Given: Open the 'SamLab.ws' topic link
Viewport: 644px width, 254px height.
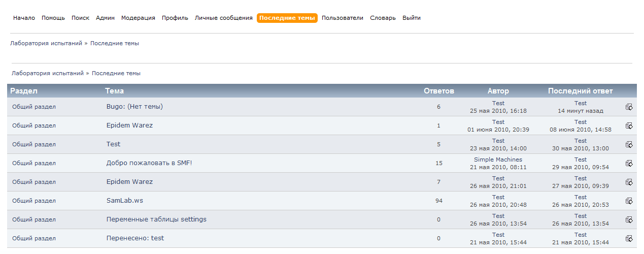Looking at the screenshot, I should [125, 201].
